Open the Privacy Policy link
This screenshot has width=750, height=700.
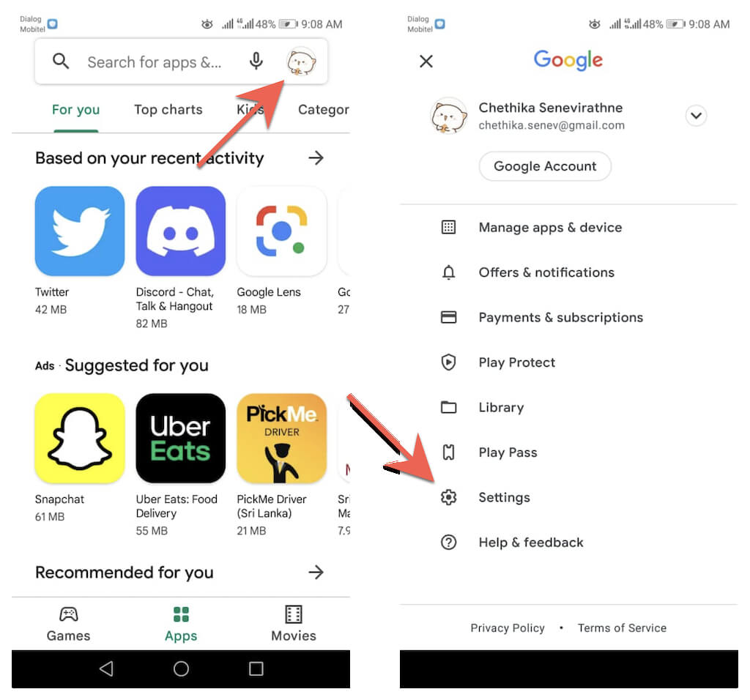pos(508,628)
